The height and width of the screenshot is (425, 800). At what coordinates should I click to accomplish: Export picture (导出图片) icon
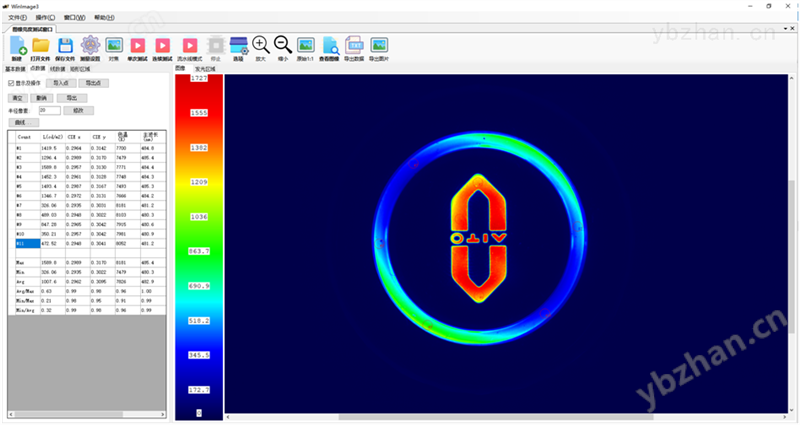click(379, 45)
